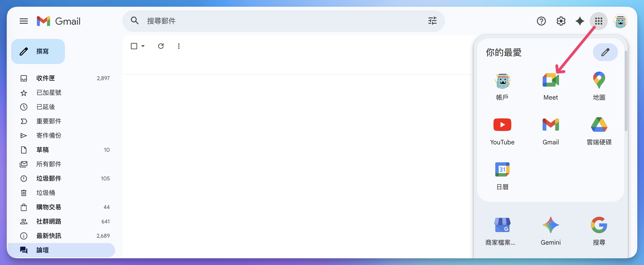Edit favorites with the pencil button
Viewport: 644px width, 265px height.
[x=605, y=52]
